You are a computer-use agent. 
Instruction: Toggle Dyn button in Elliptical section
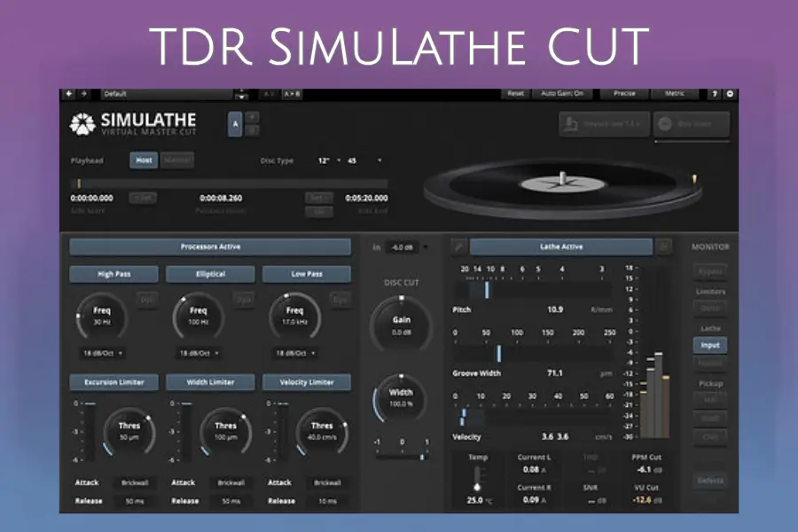[244, 300]
